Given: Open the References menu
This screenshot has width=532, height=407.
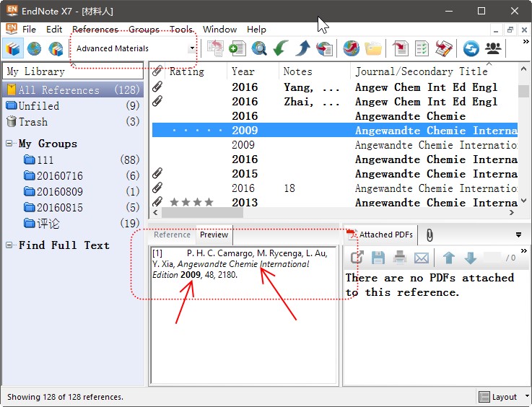Looking at the screenshot, I should [95, 30].
